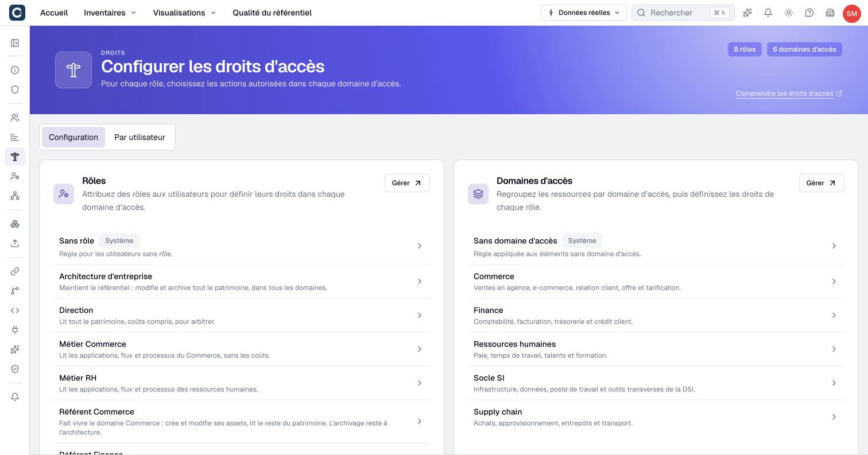Expand the Commerce domain row chevron
This screenshot has width=868, height=455.
834,282
